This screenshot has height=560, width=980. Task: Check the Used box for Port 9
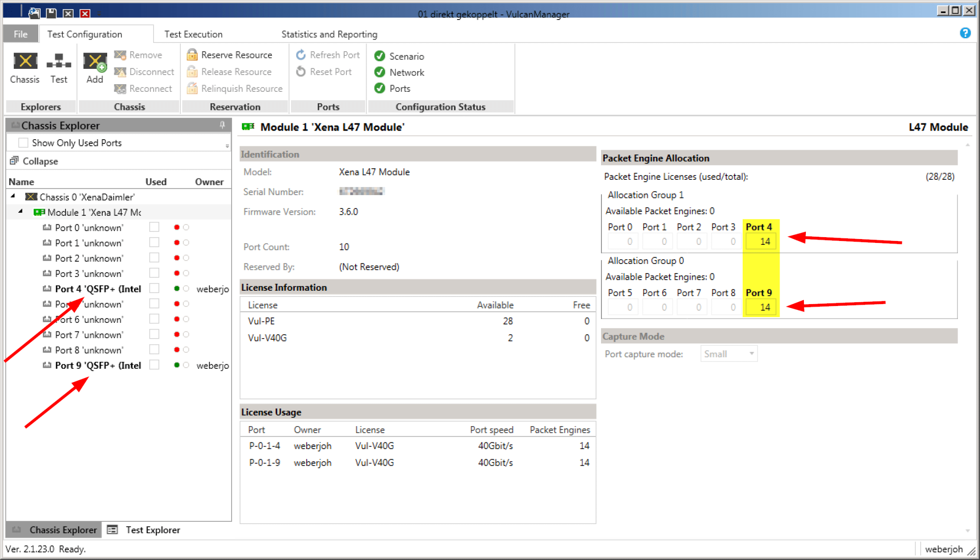pyautogui.click(x=154, y=365)
